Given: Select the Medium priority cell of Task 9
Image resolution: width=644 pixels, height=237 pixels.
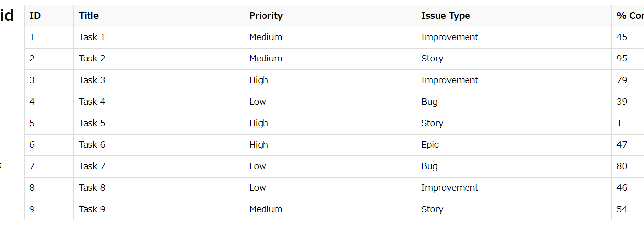Looking at the screenshot, I should pyautogui.click(x=265, y=209).
